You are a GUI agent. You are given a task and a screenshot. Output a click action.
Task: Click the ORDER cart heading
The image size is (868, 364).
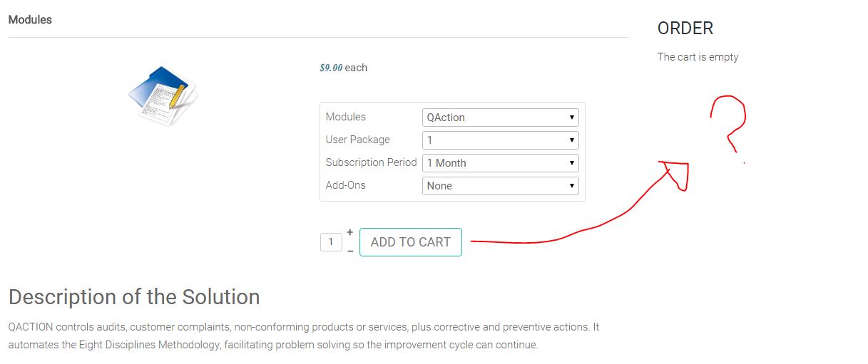685,28
